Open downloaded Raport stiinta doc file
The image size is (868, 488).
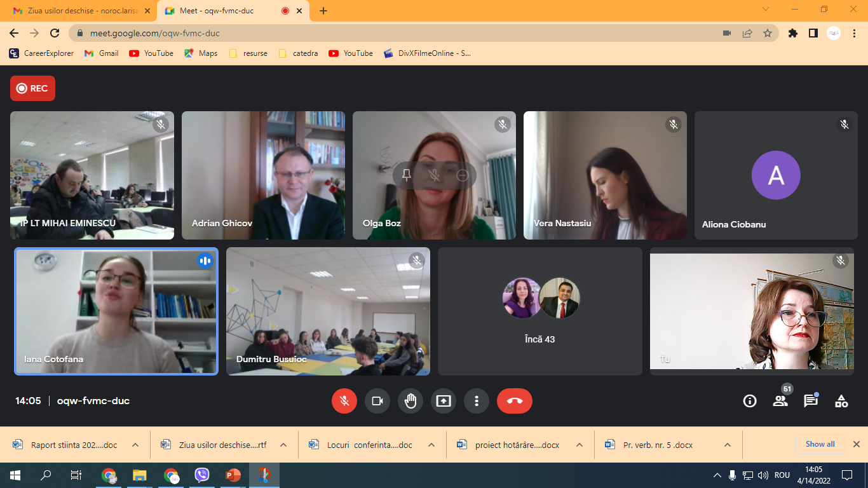coord(66,445)
